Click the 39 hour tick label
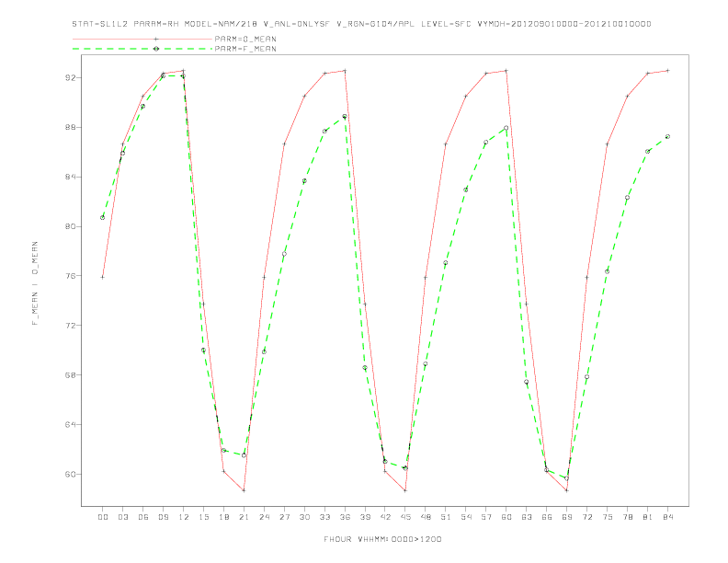This screenshot has height=563, width=728. pos(365,517)
